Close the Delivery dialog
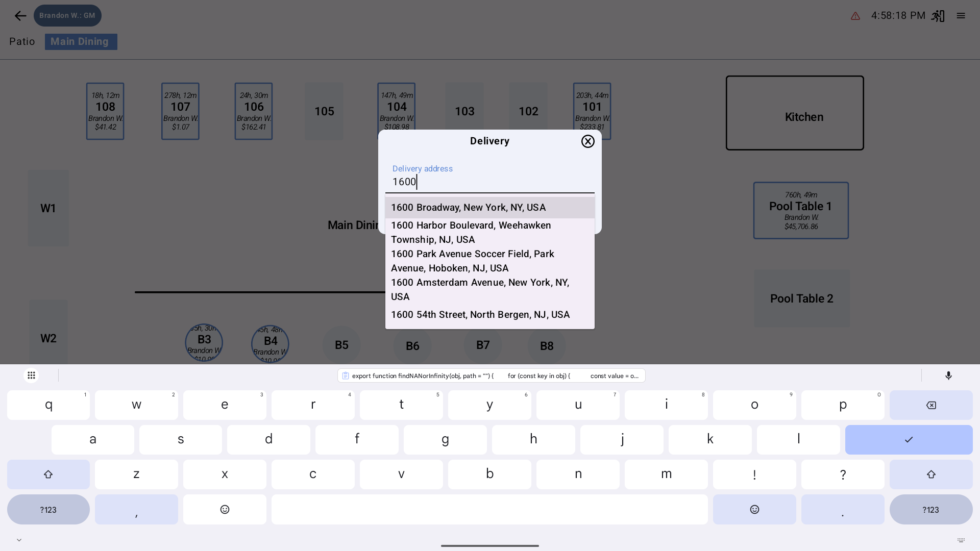The image size is (980, 551). click(587, 141)
